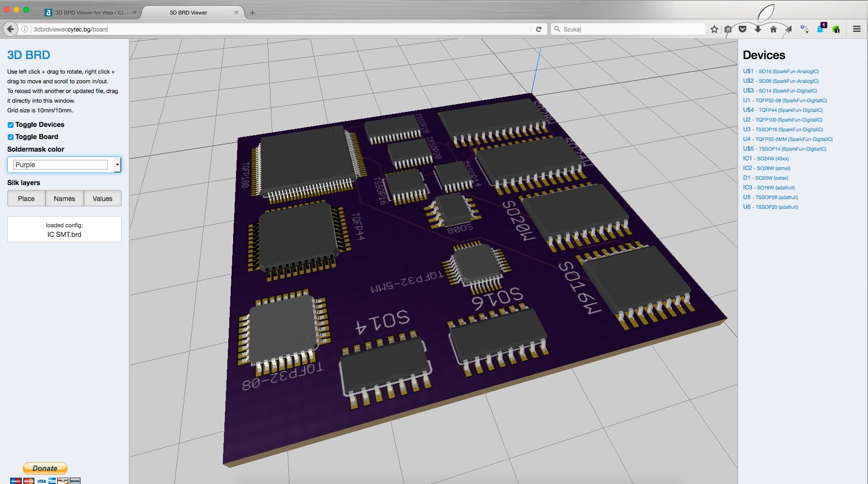Toggle the Names silk layer

(64, 198)
